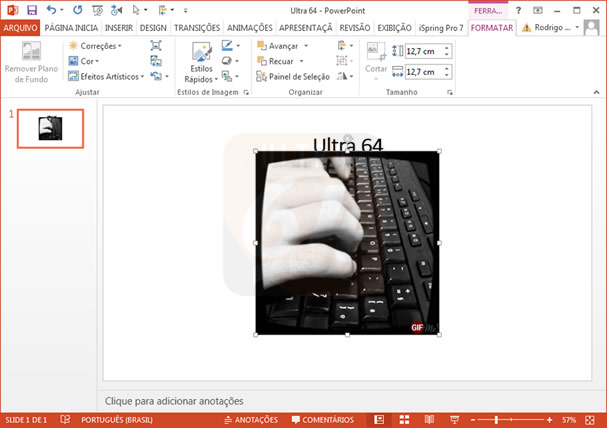Screen dimensions: 607x428
Task: Open the Tamanho dialog launcher
Action: [449, 92]
